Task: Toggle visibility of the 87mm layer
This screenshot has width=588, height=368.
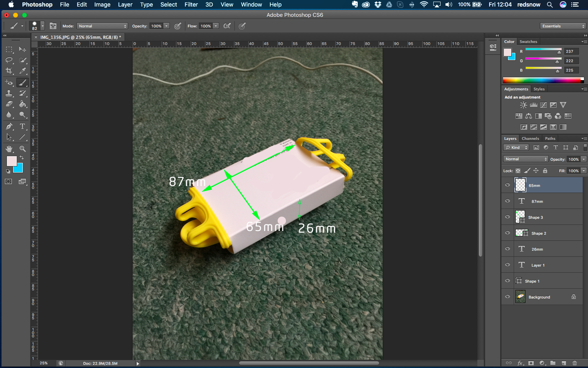Action: click(x=508, y=201)
